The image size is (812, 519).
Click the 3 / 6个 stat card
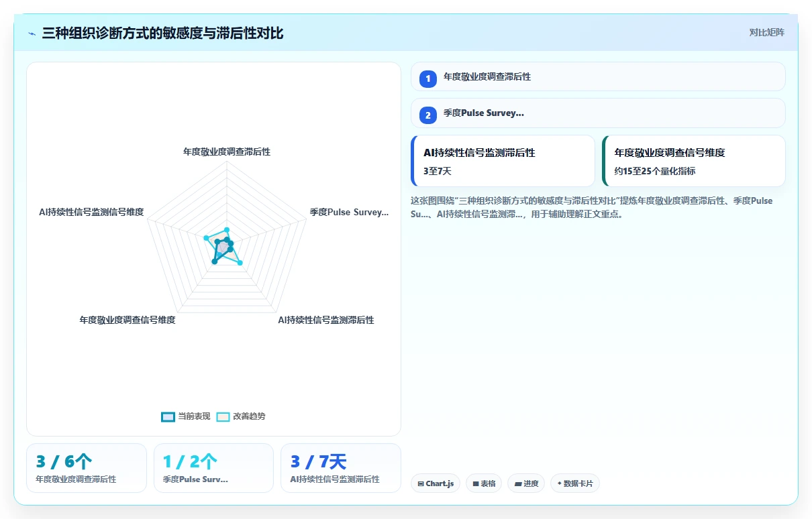click(x=87, y=468)
